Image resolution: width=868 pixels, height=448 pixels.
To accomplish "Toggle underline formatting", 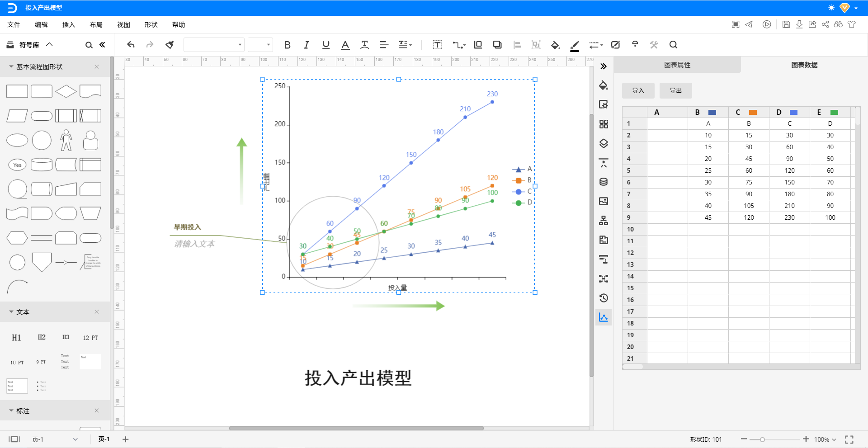I will coord(326,45).
